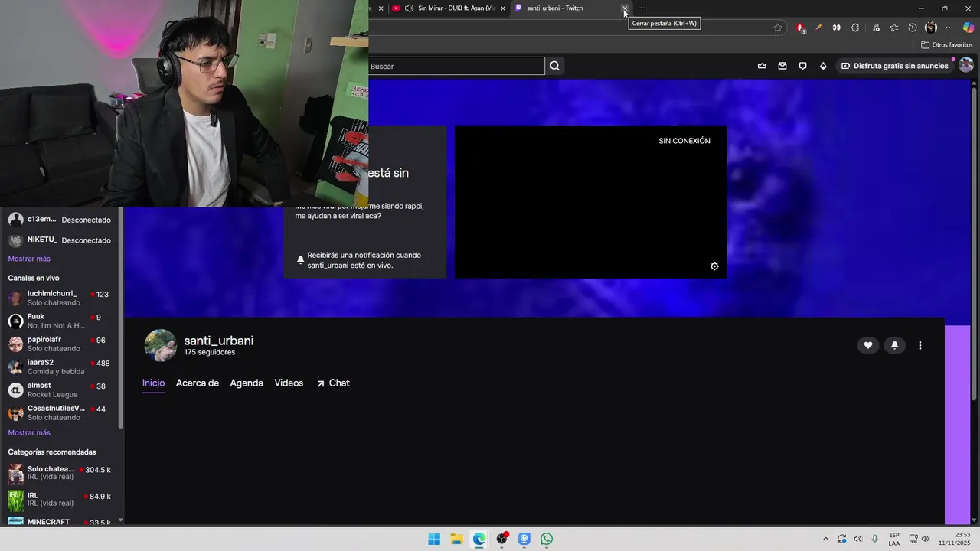This screenshot has height=551, width=980.
Task: Close the Sin Mirar YouTube tab
Action: [503, 8]
